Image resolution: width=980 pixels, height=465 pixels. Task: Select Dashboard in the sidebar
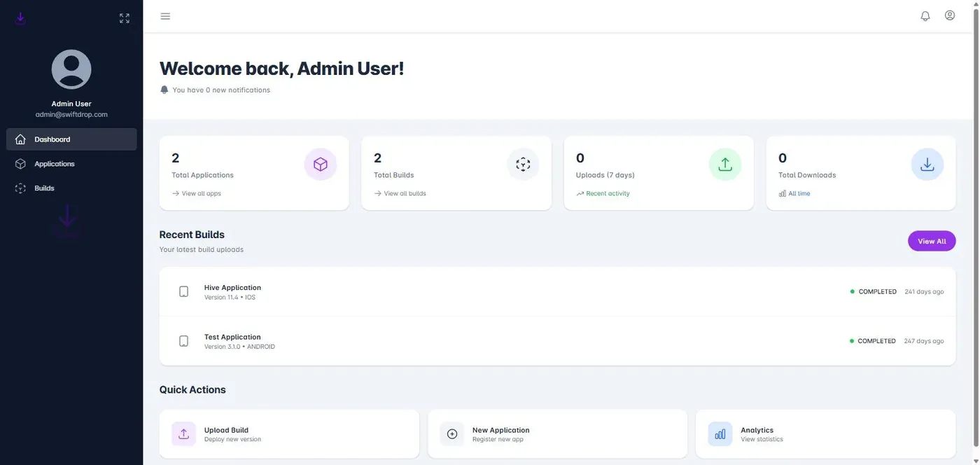click(x=71, y=139)
